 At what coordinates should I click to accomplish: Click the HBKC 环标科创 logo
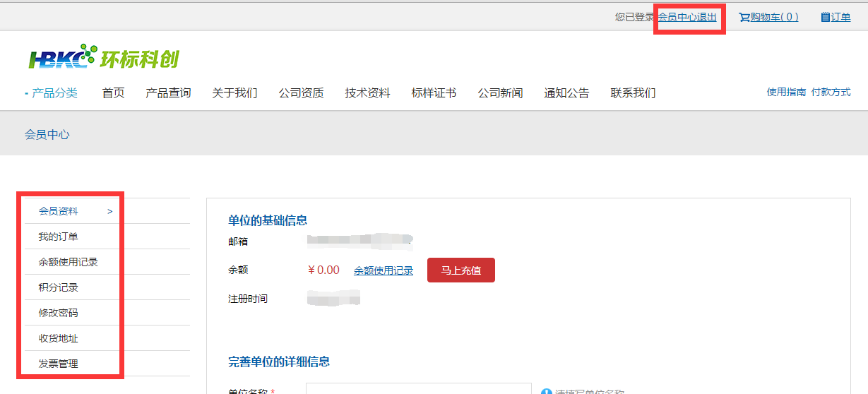click(x=104, y=58)
